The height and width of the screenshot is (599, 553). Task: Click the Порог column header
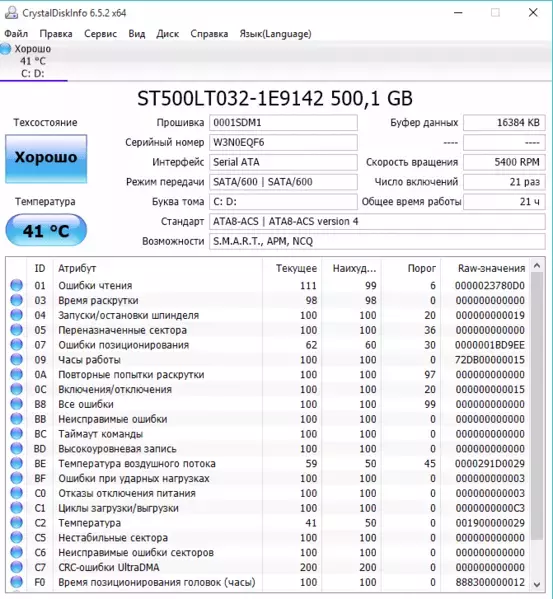[x=411, y=269]
